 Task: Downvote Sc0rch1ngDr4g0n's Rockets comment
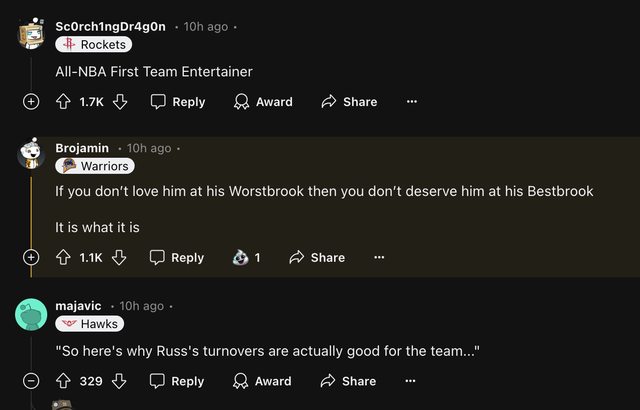[x=120, y=101]
